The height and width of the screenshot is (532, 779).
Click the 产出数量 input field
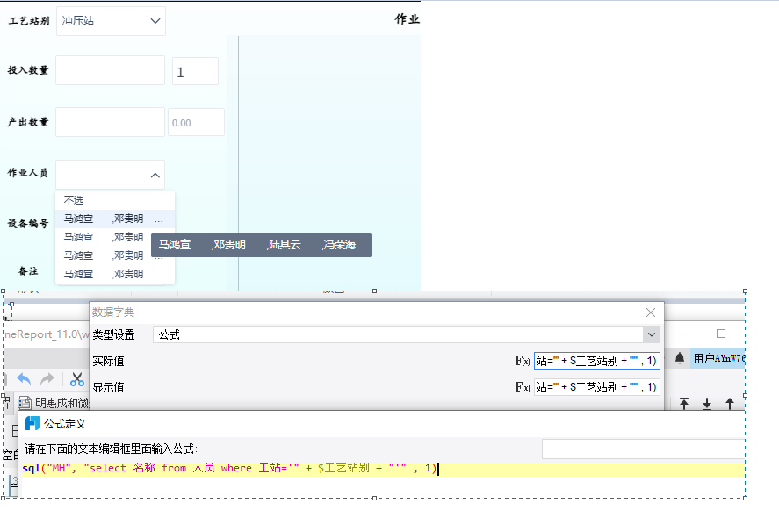click(x=111, y=122)
